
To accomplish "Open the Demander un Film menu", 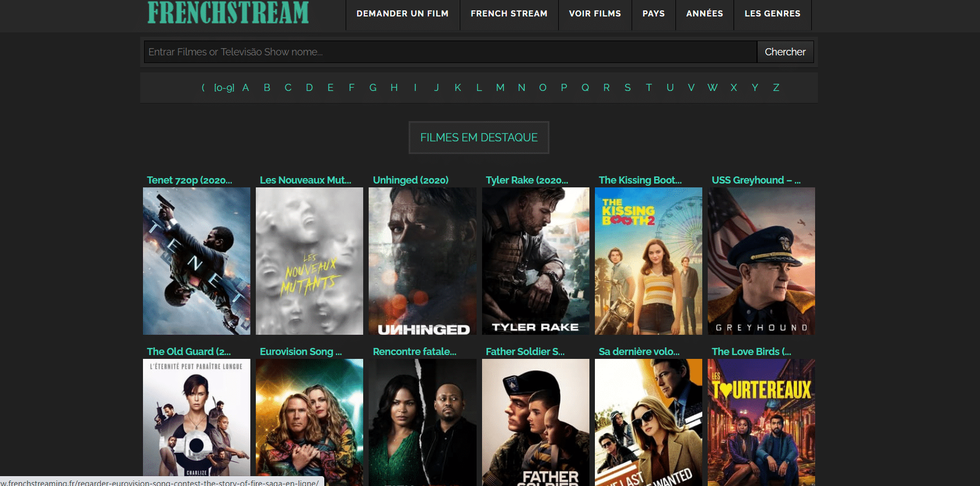I will [x=403, y=14].
